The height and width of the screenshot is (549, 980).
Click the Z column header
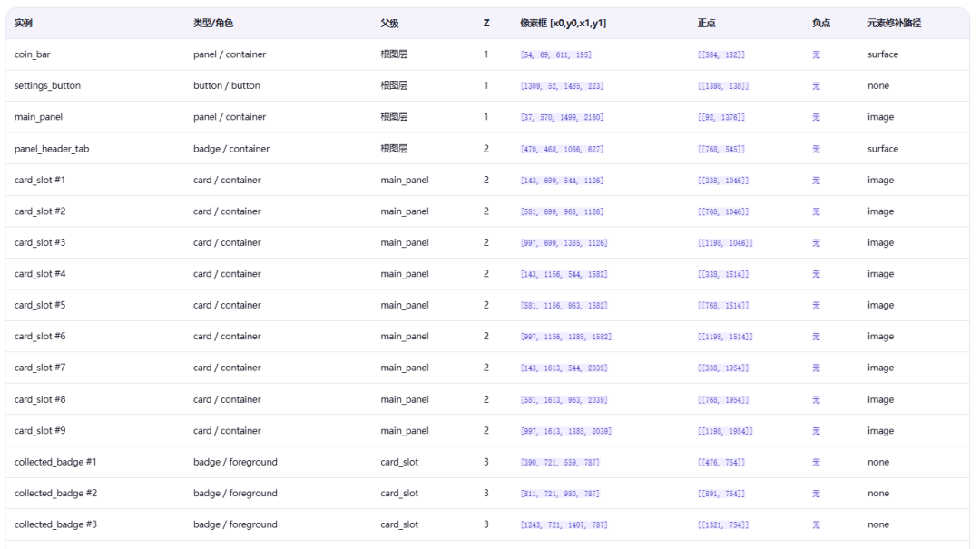pos(486,23)
